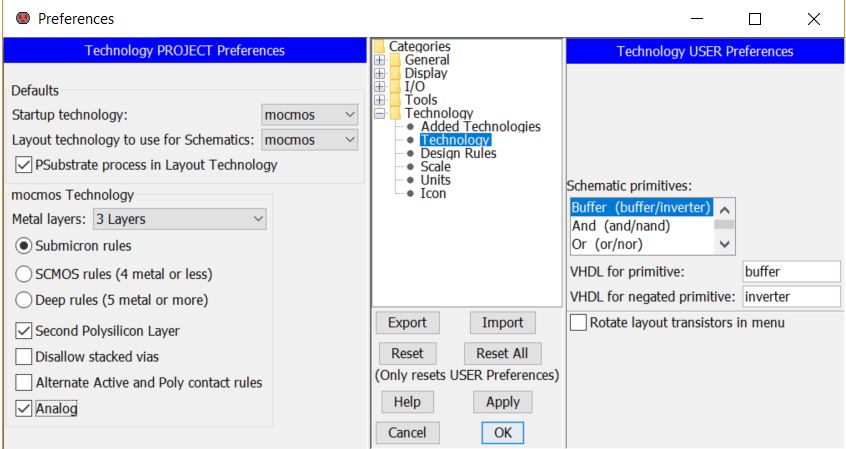This screenshot has height=449, width=846.
Task: Open the Startup technology dropdown
Action: point(309,115)
